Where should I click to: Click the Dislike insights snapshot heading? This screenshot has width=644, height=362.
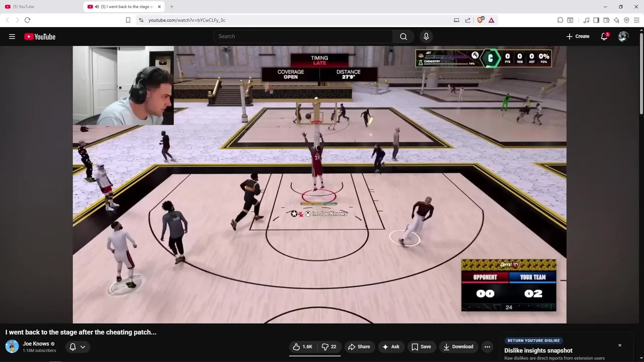[538, 350]
